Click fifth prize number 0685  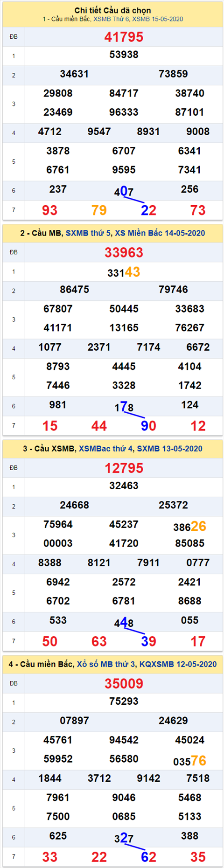tap(124, 817)
